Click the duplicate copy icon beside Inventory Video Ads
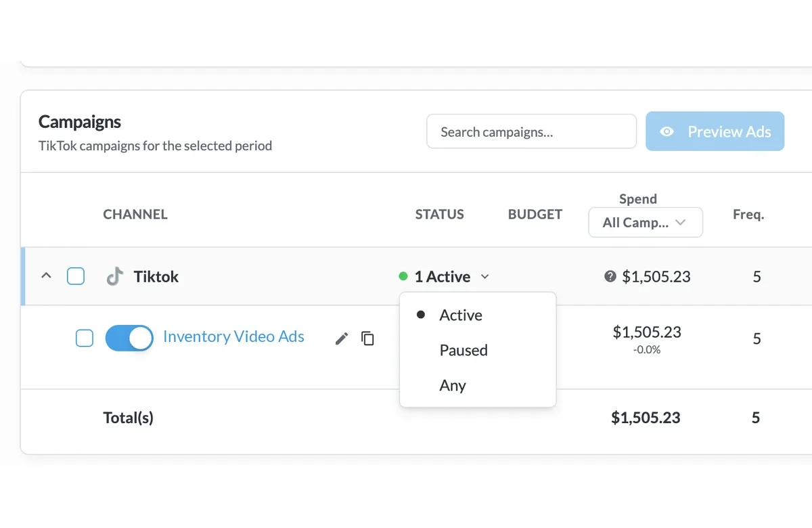This screenshot has width=812, height=528. tap(367, 338)
